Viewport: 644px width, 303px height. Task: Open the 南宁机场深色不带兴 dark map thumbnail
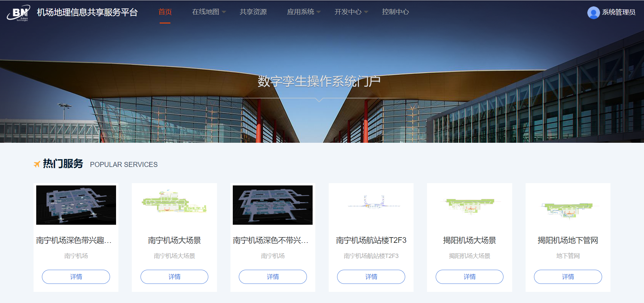(273, 205)
